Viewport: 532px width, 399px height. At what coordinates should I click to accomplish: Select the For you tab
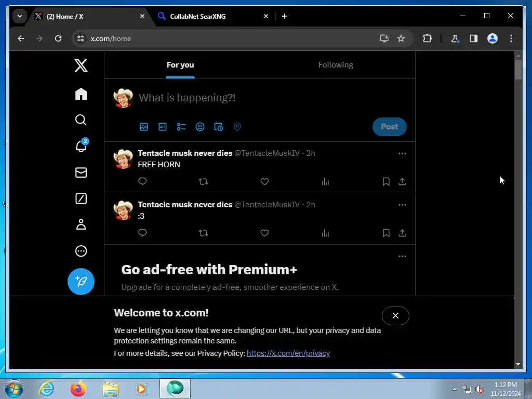180,65
